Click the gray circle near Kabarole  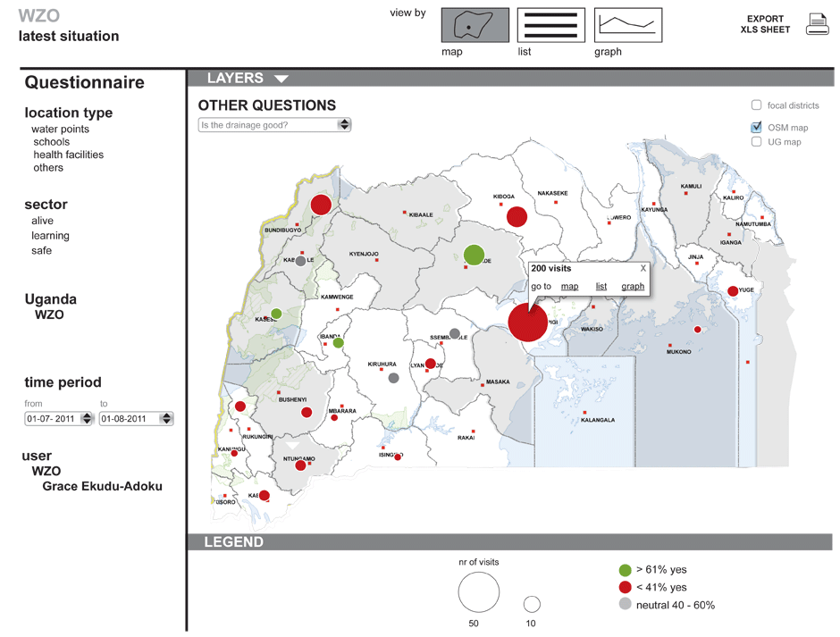tap(301, 261)
